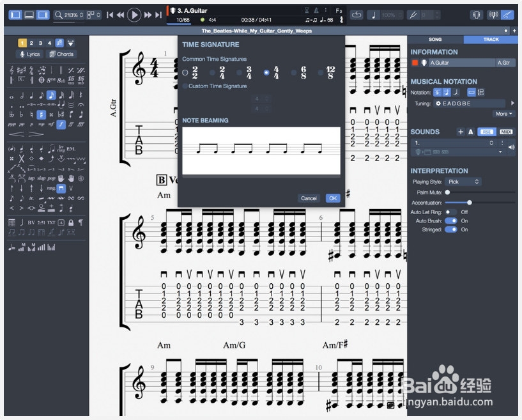522x420 pixels.
Task: Open the layout view mode dropdown
Action: click(x=93, y=15)
